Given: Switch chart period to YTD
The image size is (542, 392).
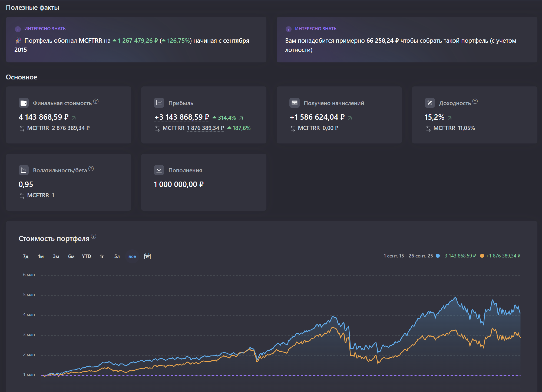Looking at the screenshot, I should pos(87,256).
